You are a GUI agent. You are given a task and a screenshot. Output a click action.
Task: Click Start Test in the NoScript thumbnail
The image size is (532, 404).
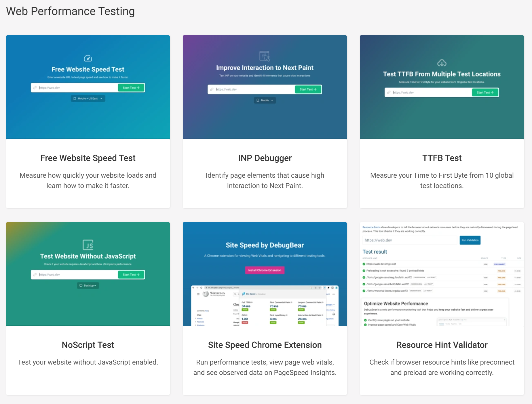pyautogui.click(x=131, y=275)
